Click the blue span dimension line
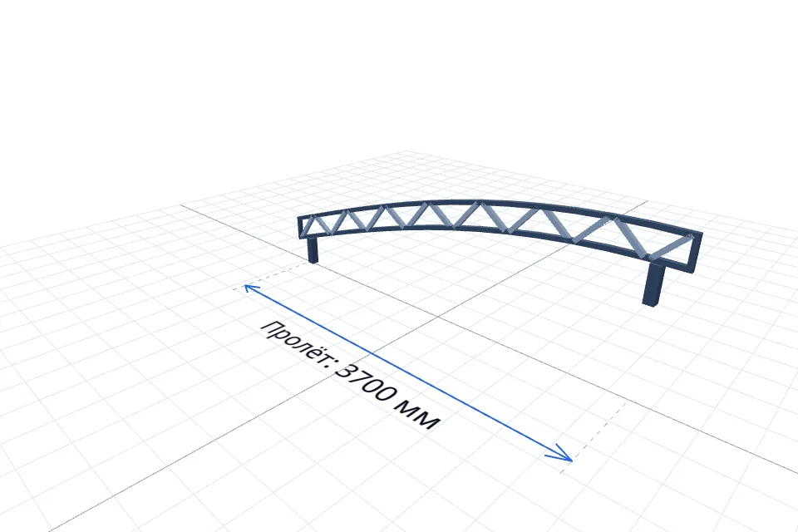The width and height of the screenshot is (798, 532). click(x=408, y=373)
